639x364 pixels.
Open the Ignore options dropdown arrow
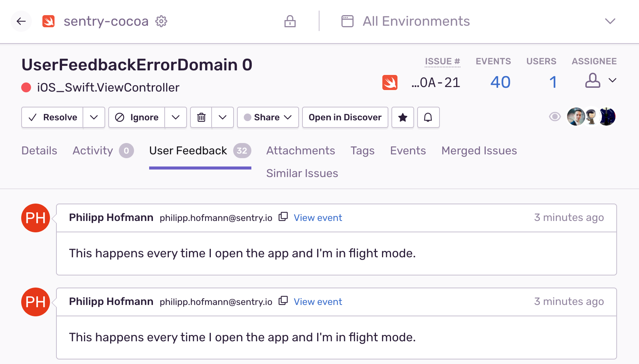click(x=176, y=117)
